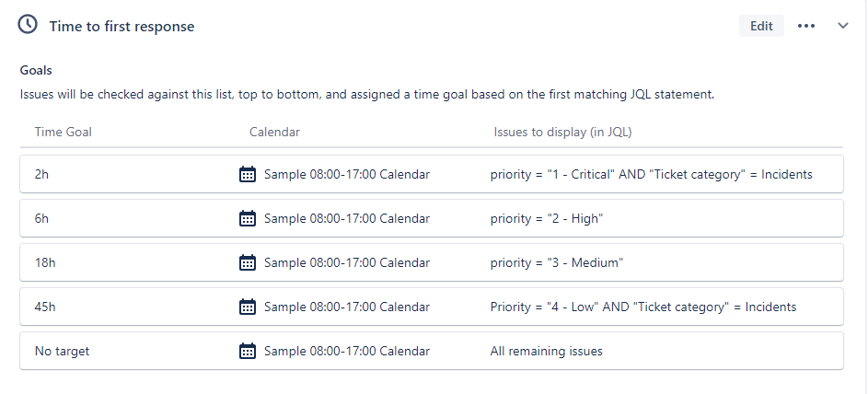Select the 18h time goal value
This screenshot has height=394, width=868.
point(45,263)
